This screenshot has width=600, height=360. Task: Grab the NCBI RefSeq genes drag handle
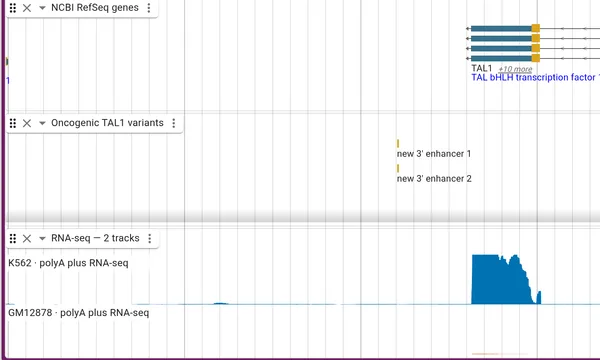(13, 8)
